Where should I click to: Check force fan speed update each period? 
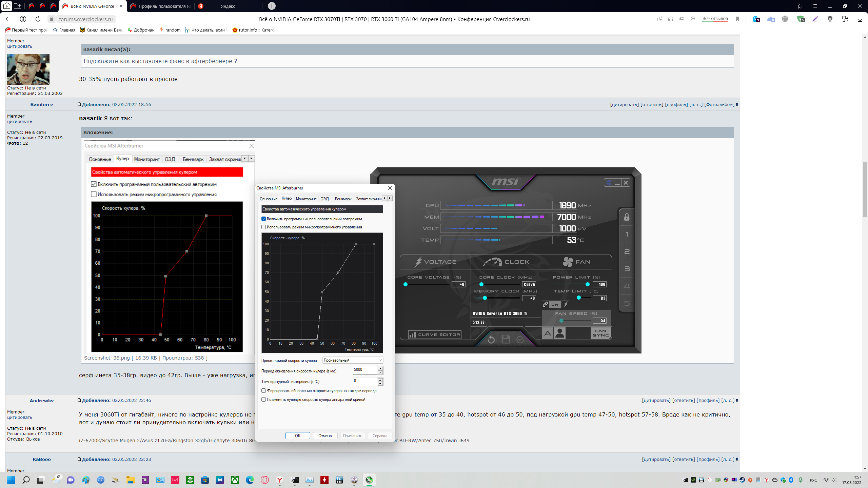pos(264,391)
